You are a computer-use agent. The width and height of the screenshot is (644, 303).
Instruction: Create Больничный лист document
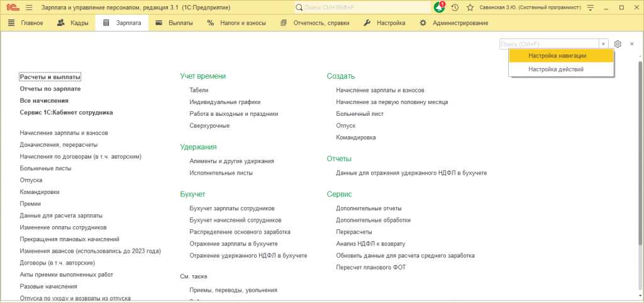[x=360, y=114]
